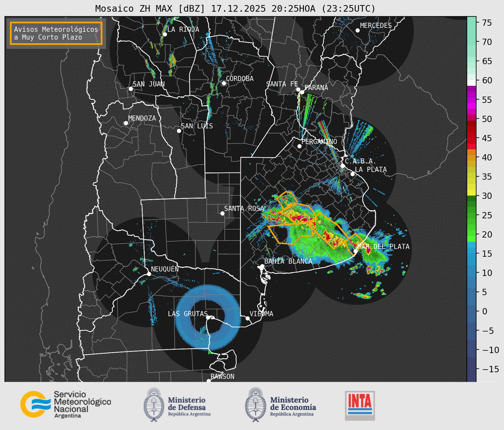The width and height of the screenshot is (504, 430).
Task: Click the SANTA FE label
Action: pyautogui.click(x=282, y=84)
